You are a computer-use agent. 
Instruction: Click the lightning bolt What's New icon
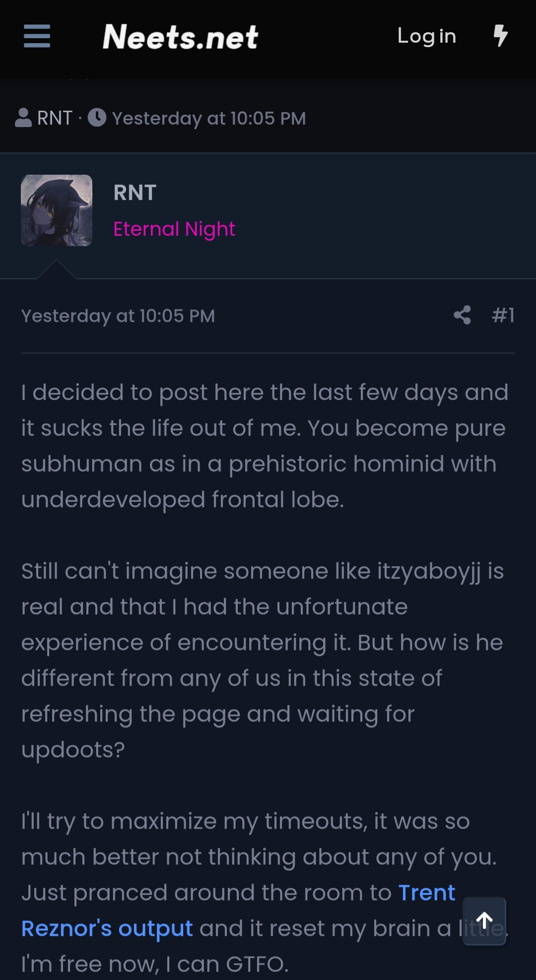[x=500, y=36]
